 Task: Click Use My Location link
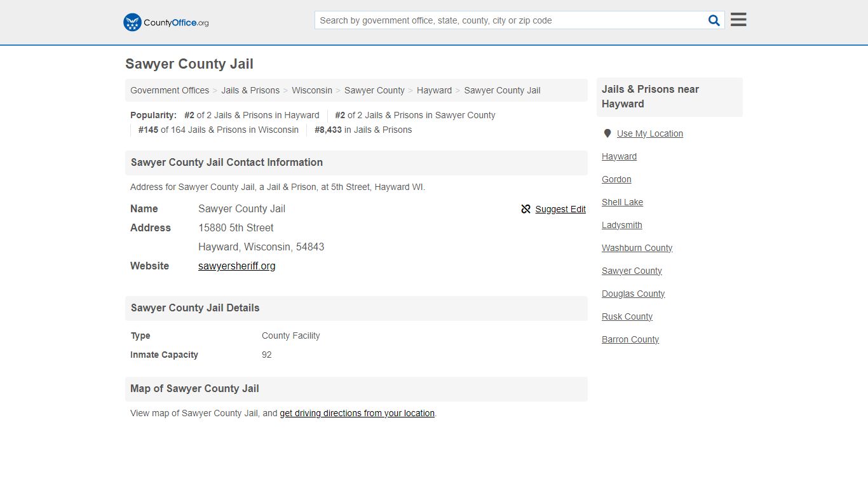(650, 133)
